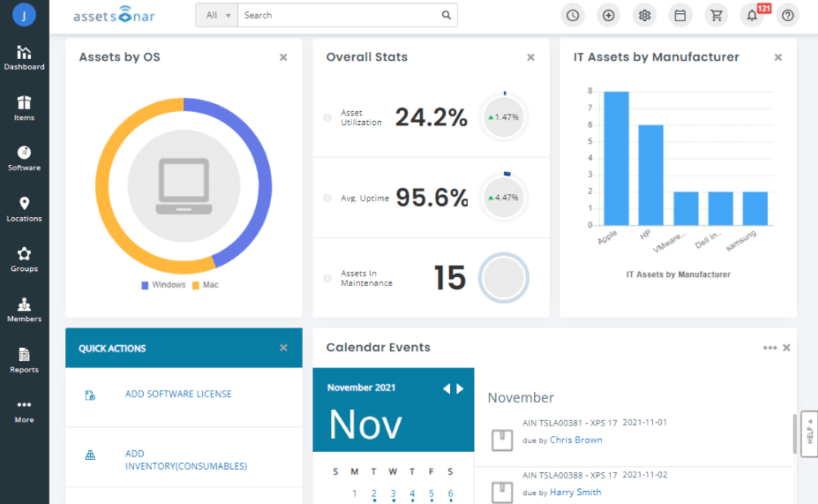Click the add (+) icon in the topbar
The height and width of the screenshot is (504, 818).
[x=608, y=15]
